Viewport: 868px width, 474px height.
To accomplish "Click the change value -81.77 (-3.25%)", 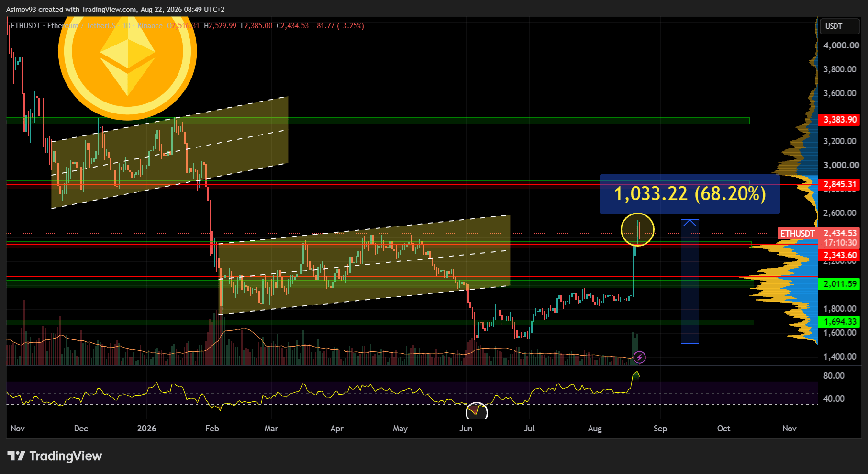I will tap(339, 26).
